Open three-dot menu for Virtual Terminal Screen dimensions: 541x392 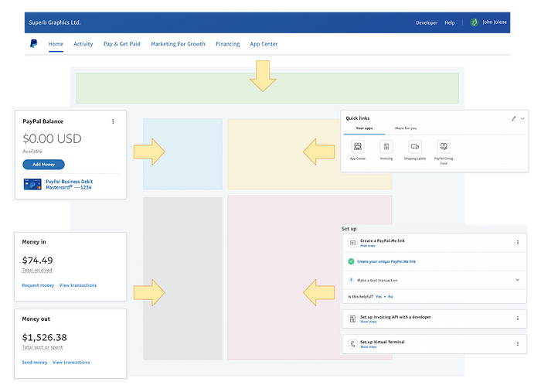[518, 344]
